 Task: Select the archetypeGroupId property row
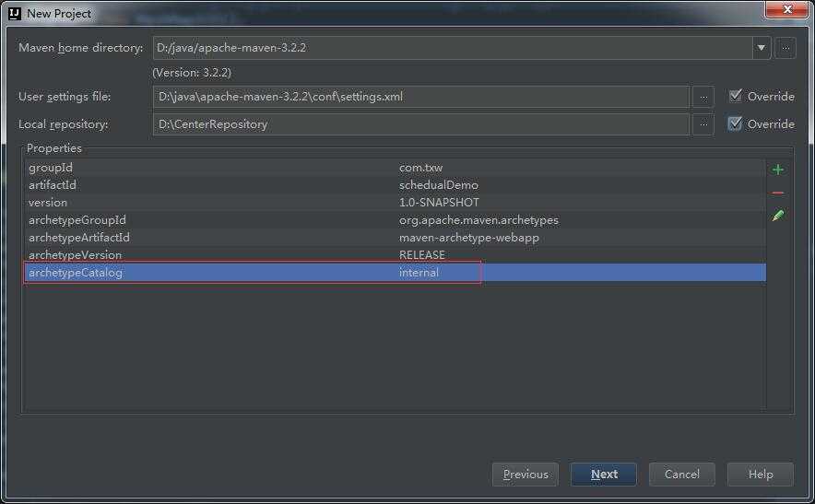(x=395, y=220)
